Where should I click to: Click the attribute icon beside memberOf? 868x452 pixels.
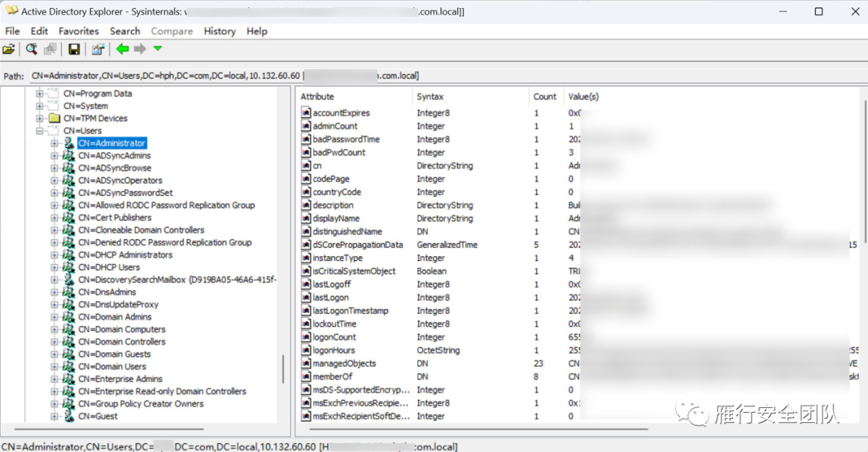click(306, 377)
